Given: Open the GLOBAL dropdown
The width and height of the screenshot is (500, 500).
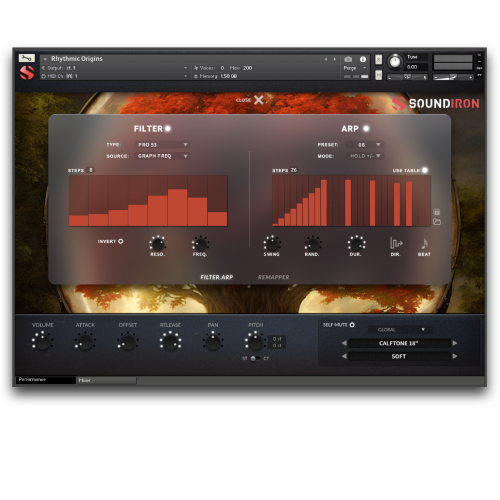Looking at the screenshot, I should (x=400, y=330).
